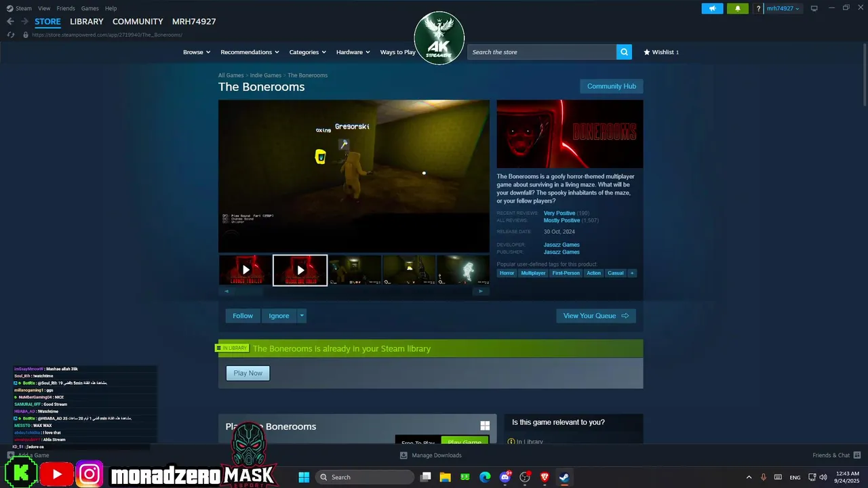This screenshot has height=488, width=868.
Task: Open File Explorer from the taskbar
Action: (445, 477)
